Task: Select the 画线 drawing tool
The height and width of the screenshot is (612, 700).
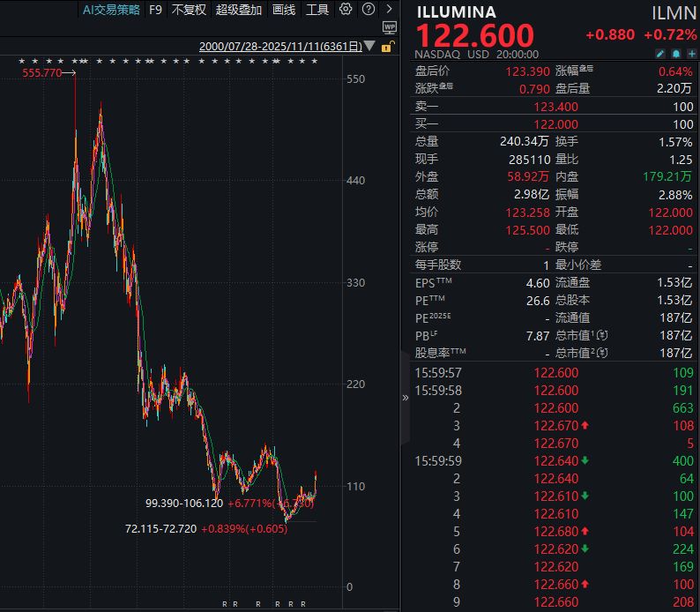Action: (x=284, y=10)
